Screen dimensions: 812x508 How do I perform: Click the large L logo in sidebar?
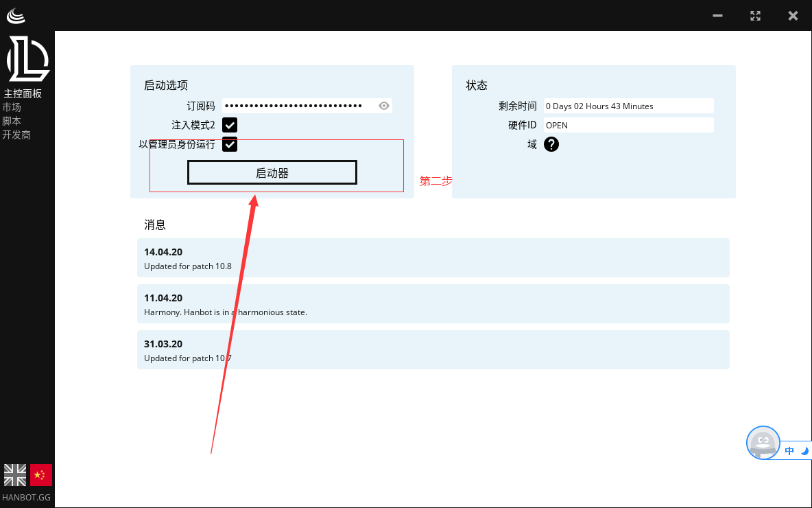click(27, 58)
